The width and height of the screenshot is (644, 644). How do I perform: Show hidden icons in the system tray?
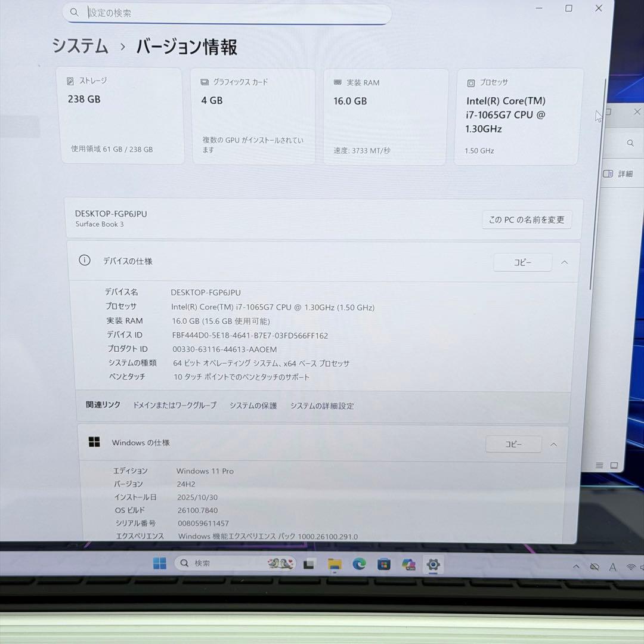tap(576, 567)
